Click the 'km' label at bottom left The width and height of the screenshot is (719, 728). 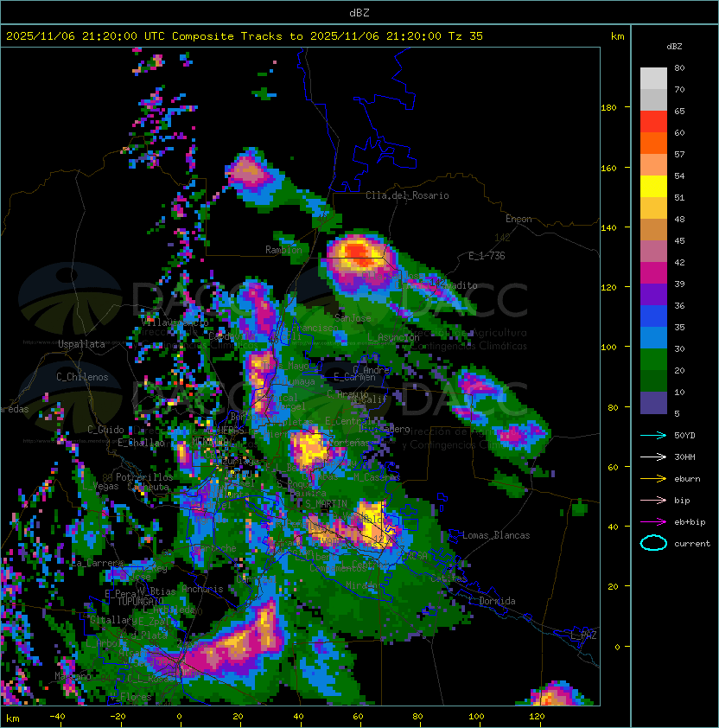(13, 718)
